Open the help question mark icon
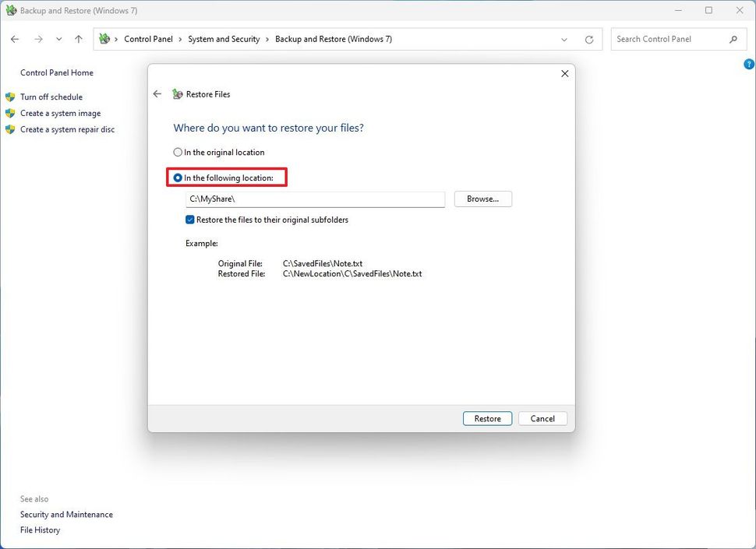756x549 pixels. (x=749, y=64)
